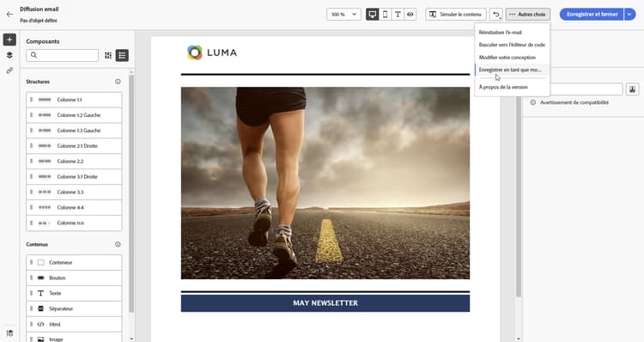Choose À propos de la version
The width and height of the screenshot is (644, 342).
(x=512, y=87)
